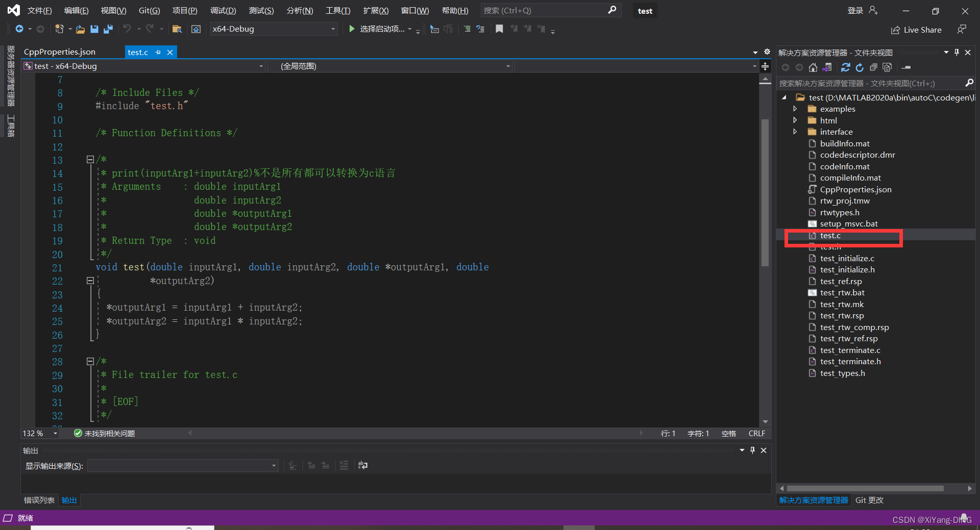
Task: Select test_initialize.c in Solution Explorer
Action: tap(848, 258)
